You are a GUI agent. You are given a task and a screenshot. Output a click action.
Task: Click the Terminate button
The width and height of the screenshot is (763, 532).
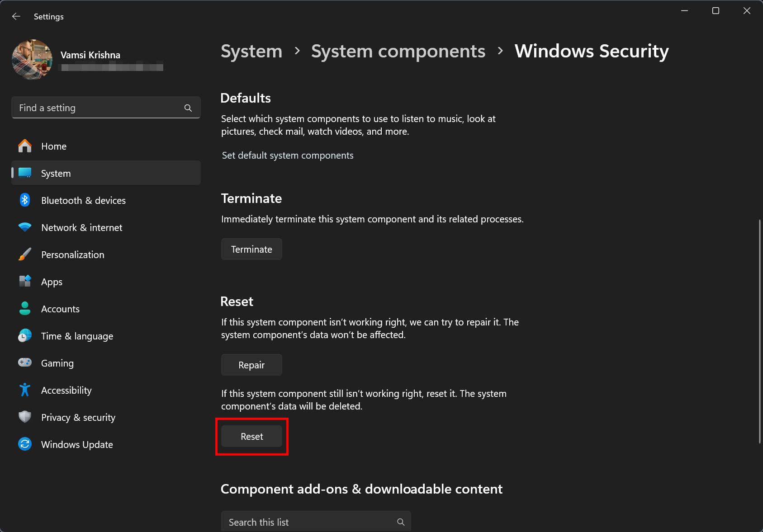pyautogui.click(x=251, y=249)
